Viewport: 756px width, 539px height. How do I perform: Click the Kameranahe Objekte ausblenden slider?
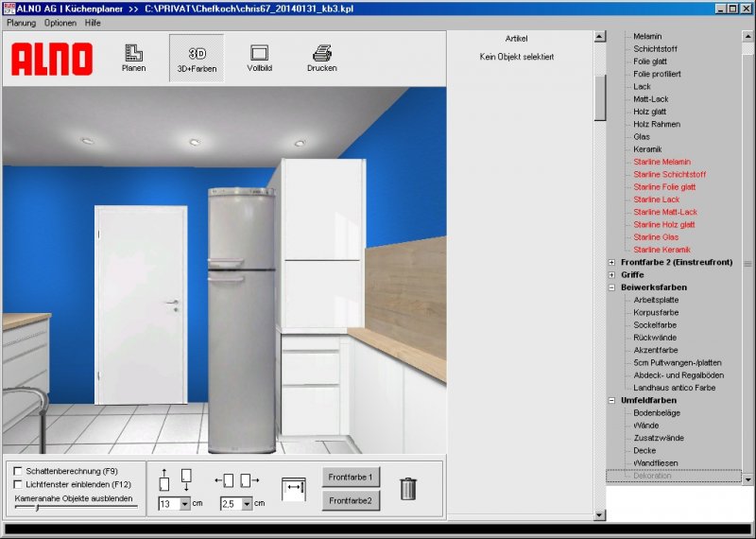tap(38, 508)
